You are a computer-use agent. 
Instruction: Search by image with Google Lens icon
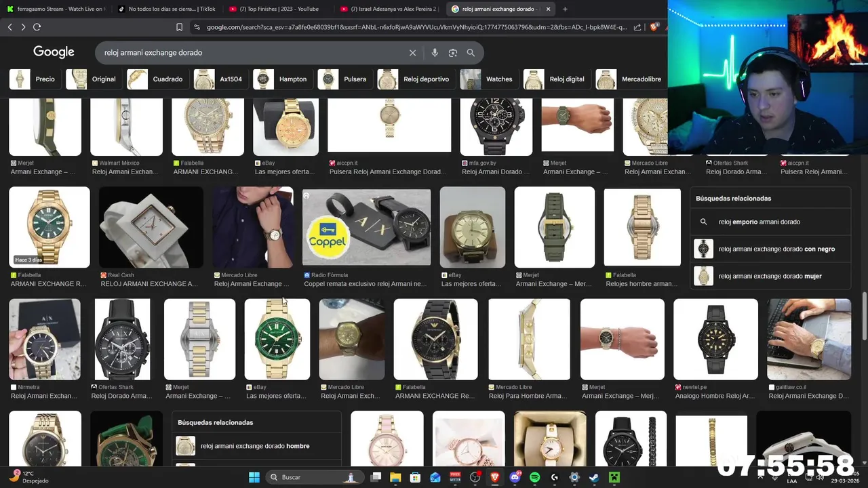452,53
